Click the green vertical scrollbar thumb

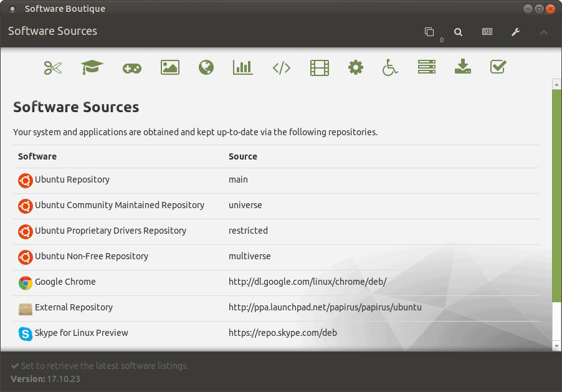[556, 196]
